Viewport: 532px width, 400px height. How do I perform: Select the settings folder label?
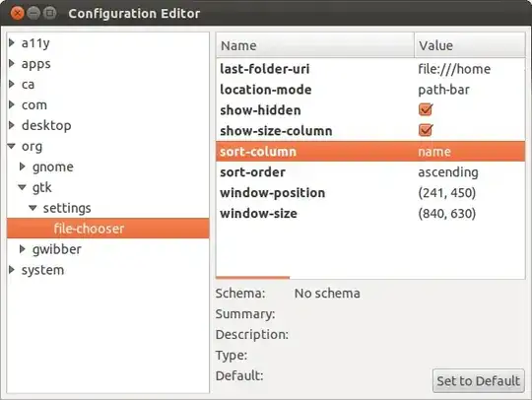(67, 208)
